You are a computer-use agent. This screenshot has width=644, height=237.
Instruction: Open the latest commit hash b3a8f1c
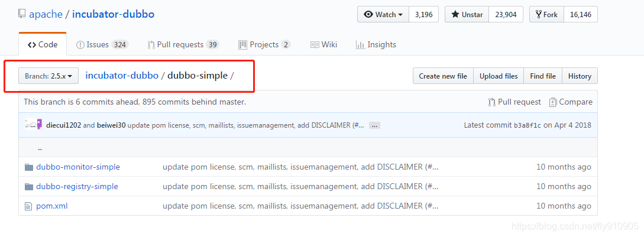[528, 125]
